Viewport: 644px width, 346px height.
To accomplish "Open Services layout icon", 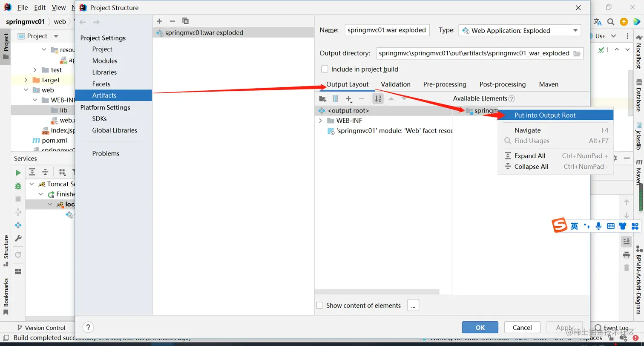I will (18, 271).
